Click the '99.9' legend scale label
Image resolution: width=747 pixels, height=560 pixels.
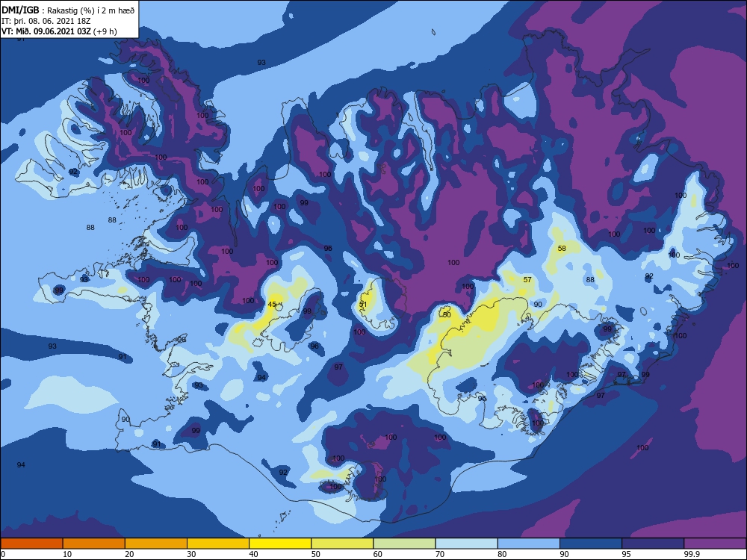tap(692, 554)
